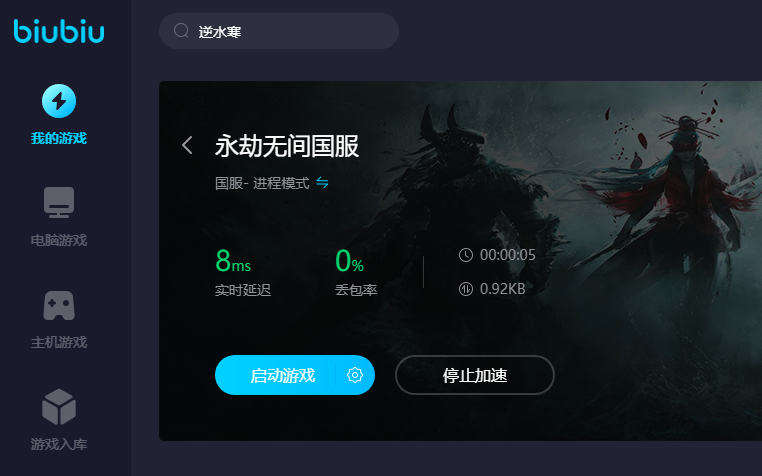Click the clock icon beside 00:00:05
Viewport: 762px width, 476px height.
(x=466, y=255)
